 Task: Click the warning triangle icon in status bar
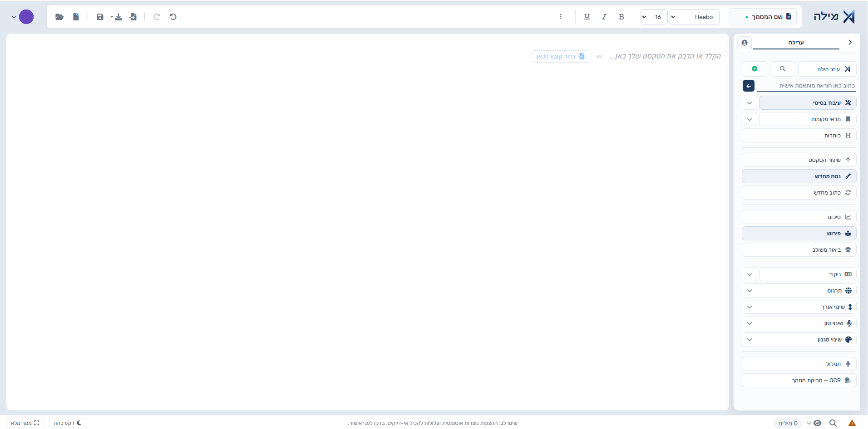852,423
